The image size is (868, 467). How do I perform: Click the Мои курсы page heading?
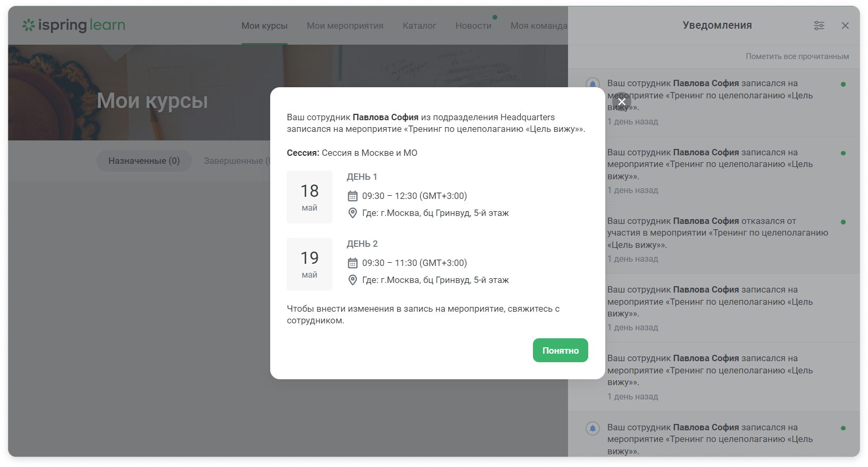click(x=153, y=101)
